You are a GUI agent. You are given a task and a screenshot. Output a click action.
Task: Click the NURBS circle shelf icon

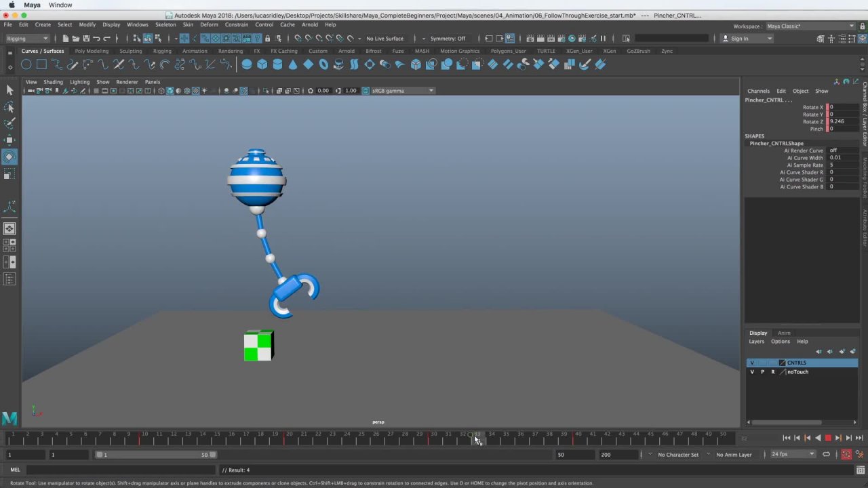26,64
